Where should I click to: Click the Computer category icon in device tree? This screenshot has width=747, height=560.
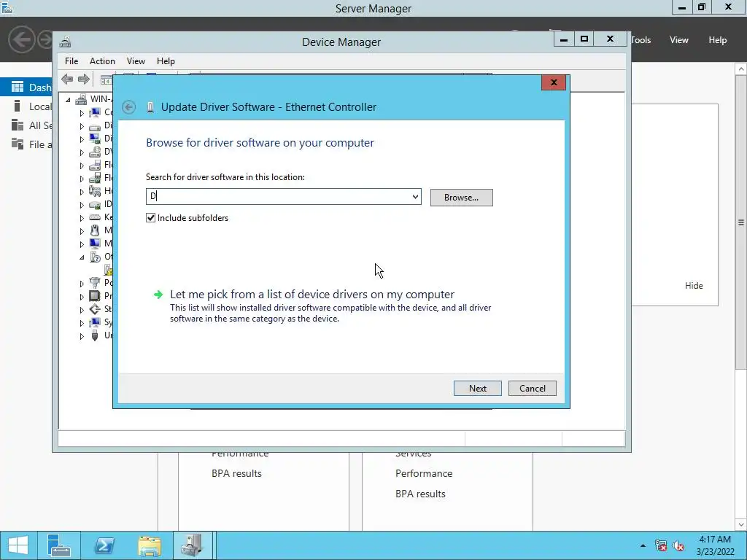click(x=95, y=112)
